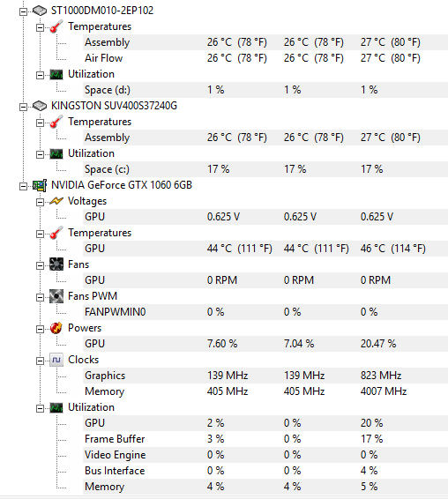The height and width of the screenshot is (499, 448).
Task: Click the square wave Clocks icon
Action: click(56, 360)
